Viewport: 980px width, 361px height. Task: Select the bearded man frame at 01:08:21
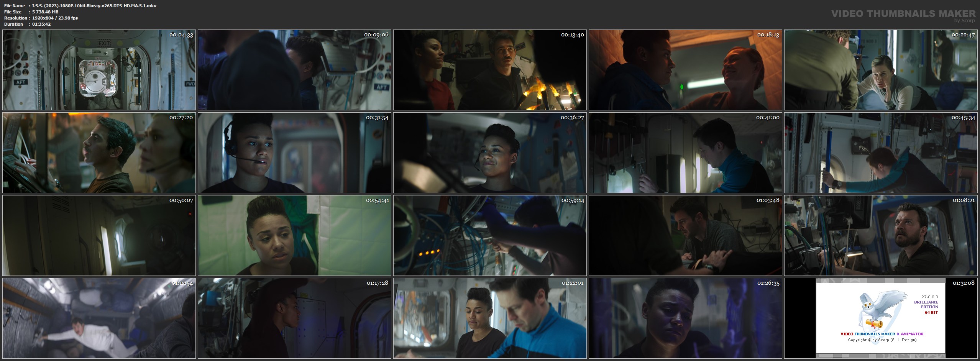click(x=881, y=235)
